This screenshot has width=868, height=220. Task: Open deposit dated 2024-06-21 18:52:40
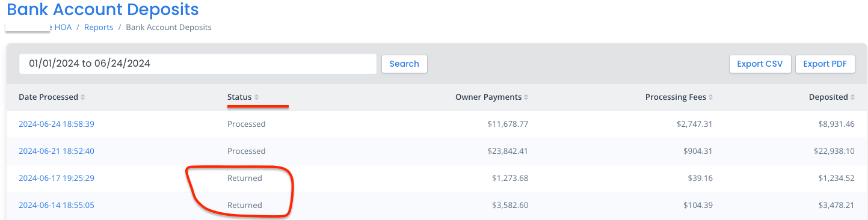pyautogui.click(x=57, y=151)
